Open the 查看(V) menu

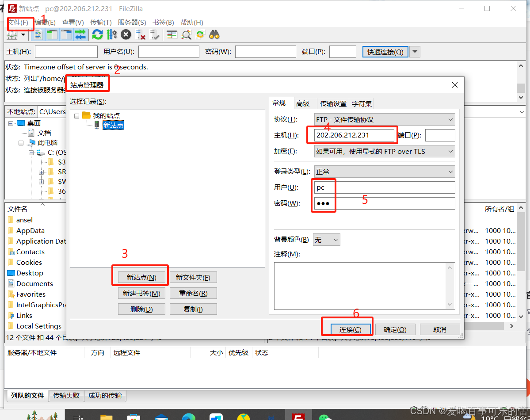(72, 22)
